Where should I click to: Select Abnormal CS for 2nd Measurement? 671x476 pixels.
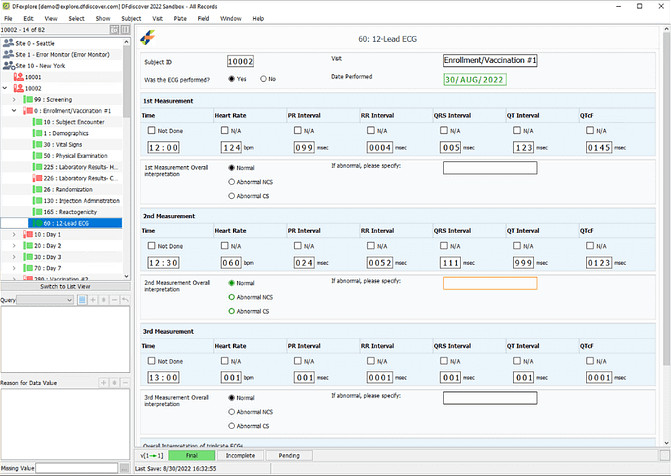233,311
